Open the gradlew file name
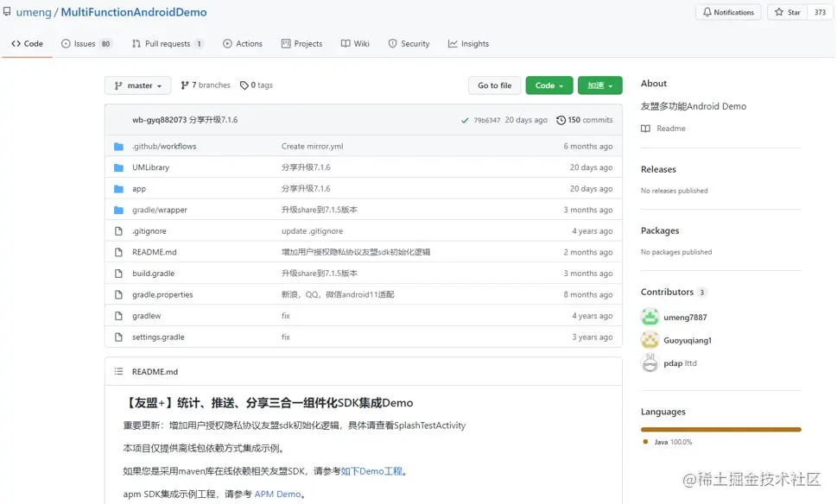The height and width of the screenshot is (504, 837). click(146, 316)
